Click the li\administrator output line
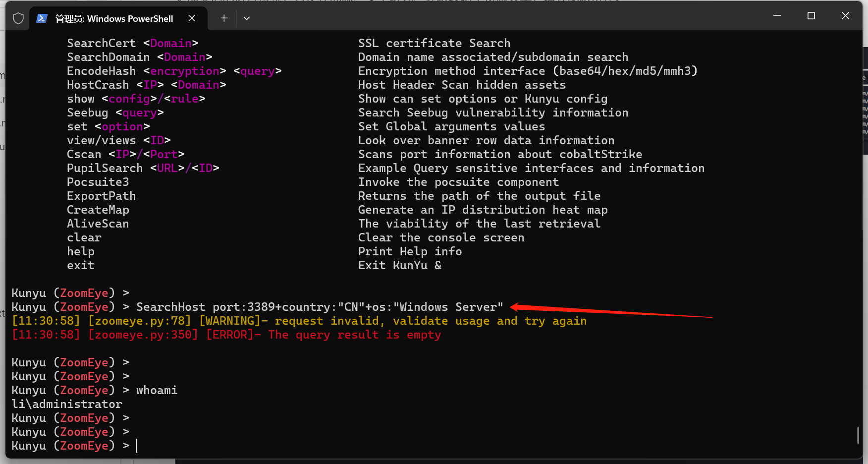The width and height of the screenshot is (868, 464). click(x=66, y=404)
